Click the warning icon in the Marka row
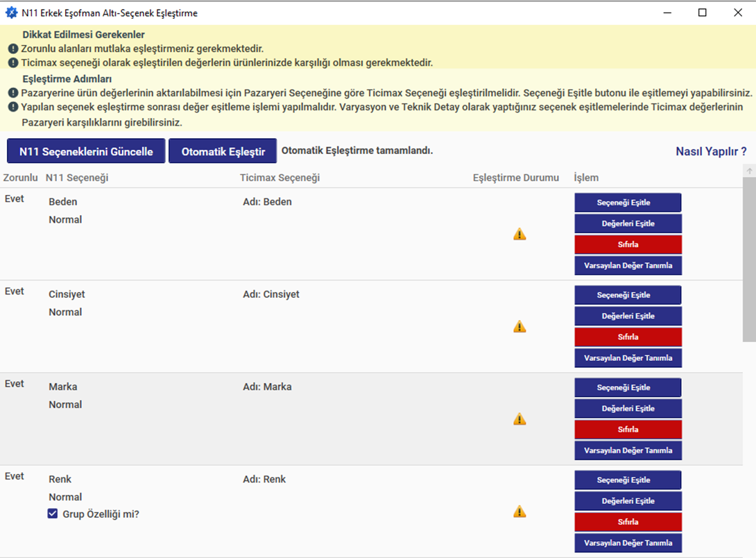This screenshot has height=558, width=756. point(519,419)
